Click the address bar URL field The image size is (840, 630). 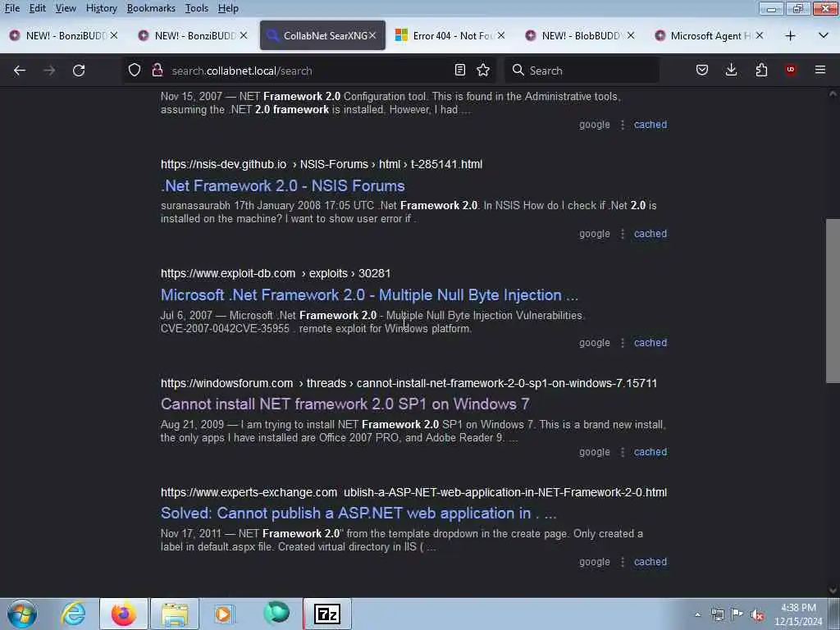pyautogui.click(x=308, y=71)
